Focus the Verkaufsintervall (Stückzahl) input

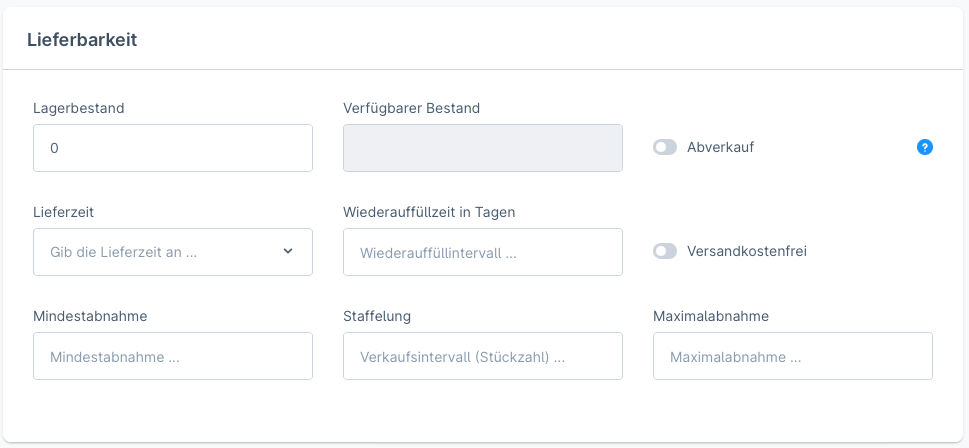tap(482, 356)
